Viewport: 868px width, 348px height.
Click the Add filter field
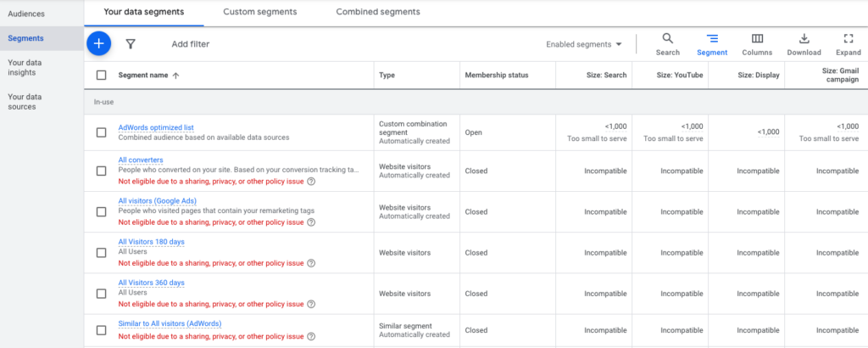tap(190, 44)
